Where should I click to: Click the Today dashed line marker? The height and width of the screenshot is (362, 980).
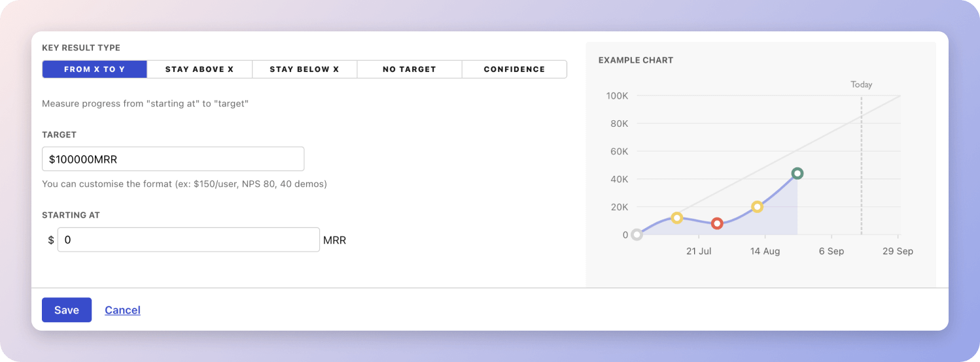click(861, 163)
